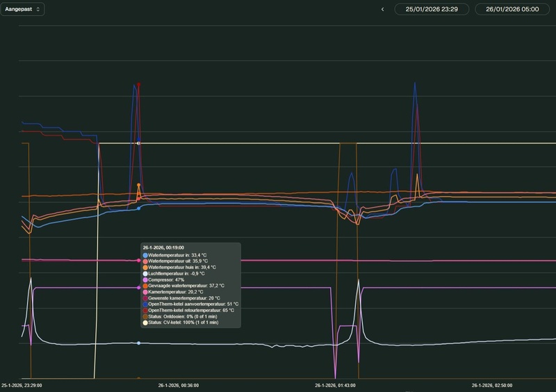The image size is (556, 392).
Task: Edit start date 25/01/2026 23:29
Action: coord(432,9)
